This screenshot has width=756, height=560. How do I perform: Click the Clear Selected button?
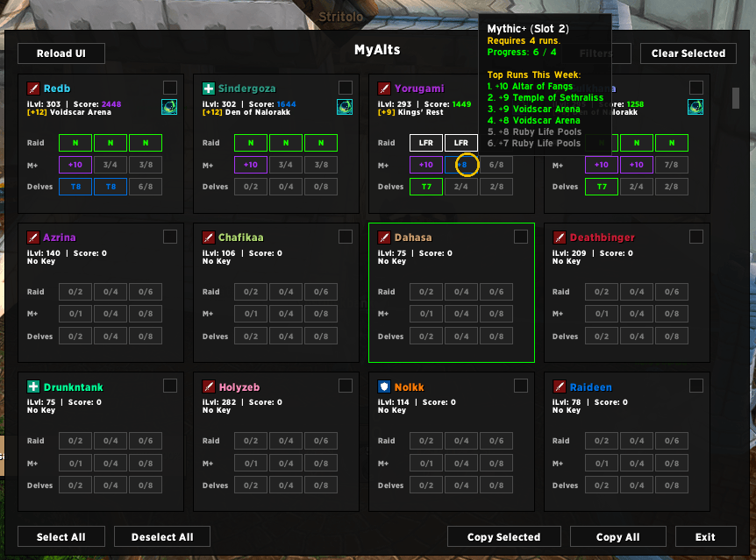[688, 53]
